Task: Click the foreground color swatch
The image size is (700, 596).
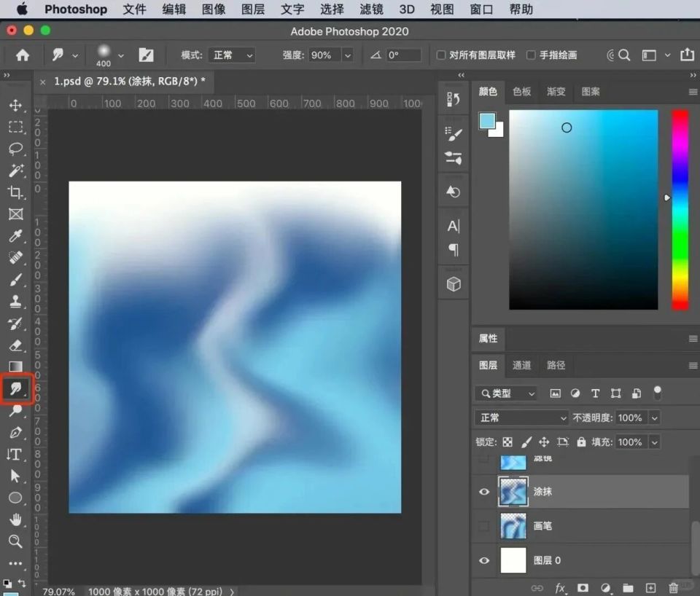Action: pyautogui.click(x=486, y=121)
